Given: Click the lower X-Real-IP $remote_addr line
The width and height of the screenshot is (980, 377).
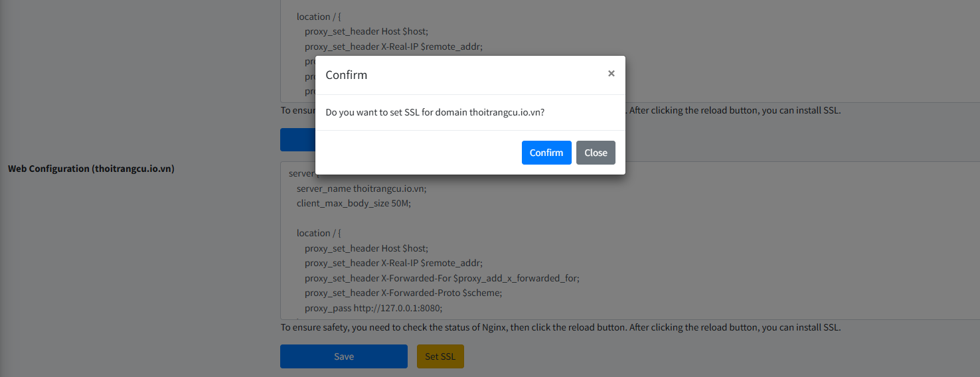Looking at the screenshot, I should pyautogui.click(x=393, y=263).
